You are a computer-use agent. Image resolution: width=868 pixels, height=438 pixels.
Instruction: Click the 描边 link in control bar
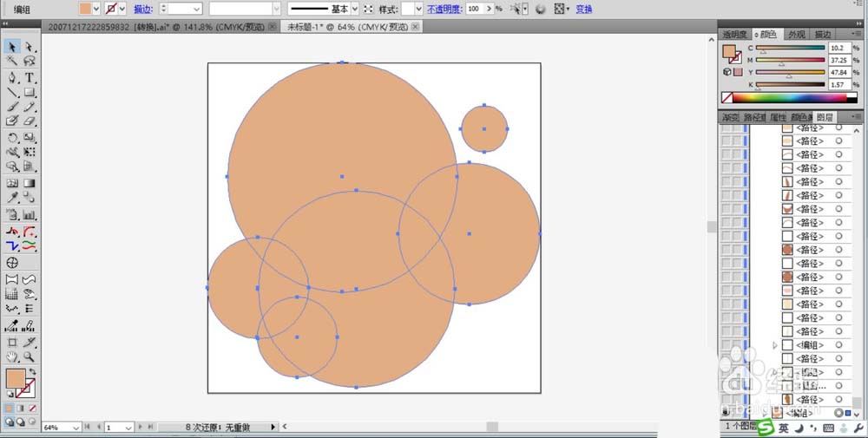pyautogui.click(x=142, y=9)
